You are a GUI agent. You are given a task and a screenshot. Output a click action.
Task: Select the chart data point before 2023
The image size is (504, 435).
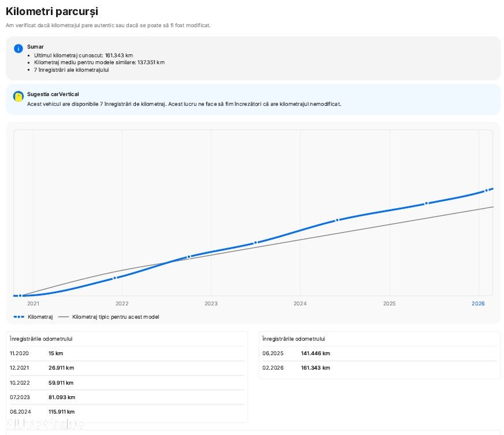point(188,256)
